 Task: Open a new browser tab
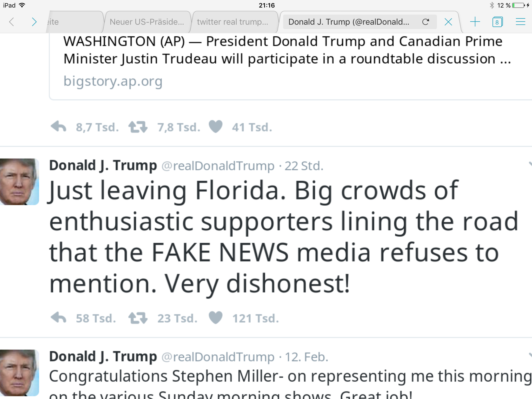(475, 22)
